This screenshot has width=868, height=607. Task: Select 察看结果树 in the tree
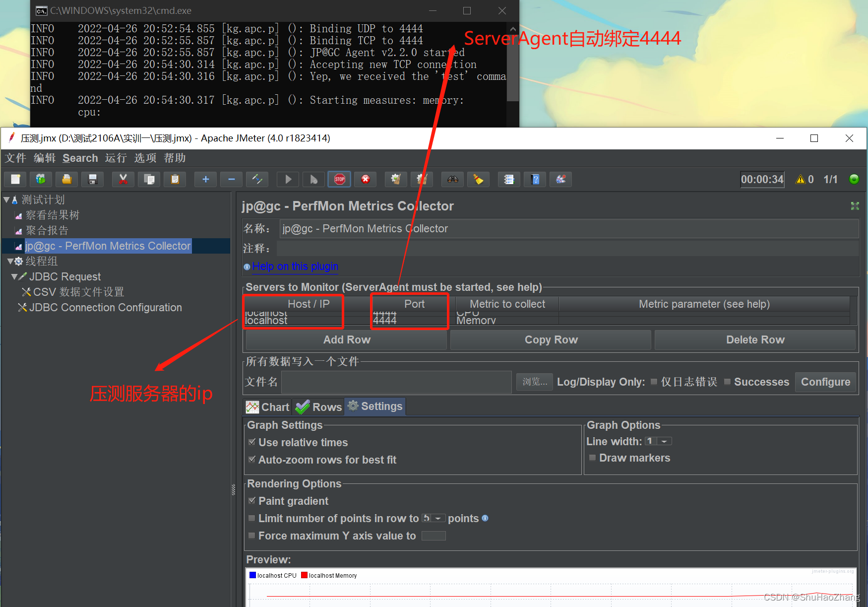(52, 215)
